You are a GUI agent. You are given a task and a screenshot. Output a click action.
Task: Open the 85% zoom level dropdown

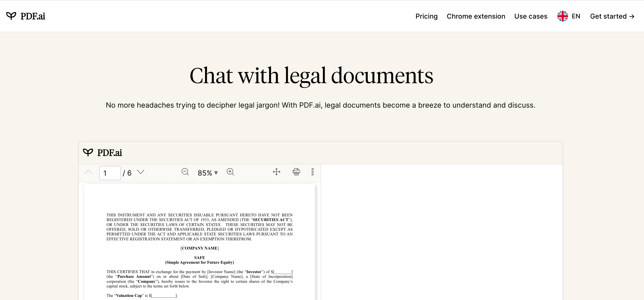click(207, 173)
